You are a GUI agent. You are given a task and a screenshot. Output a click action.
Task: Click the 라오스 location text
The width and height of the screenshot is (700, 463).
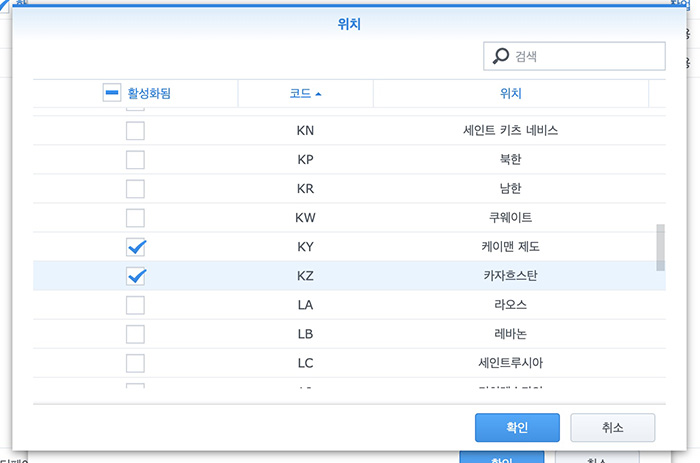tap(510, 305)
